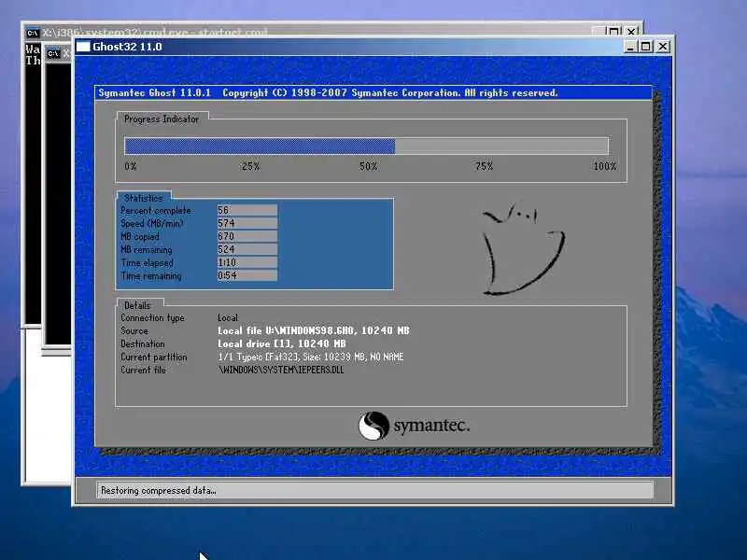Click the current file IEPEERS.DLL path
This screenshot has height=560, width=747.
(x=281, y=370)
